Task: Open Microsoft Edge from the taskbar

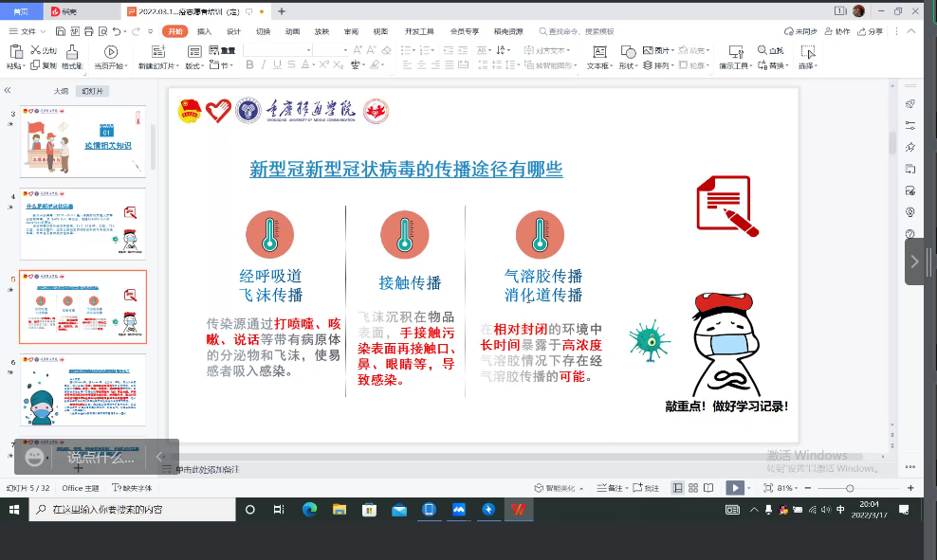Action: click(x=308, y=510)
